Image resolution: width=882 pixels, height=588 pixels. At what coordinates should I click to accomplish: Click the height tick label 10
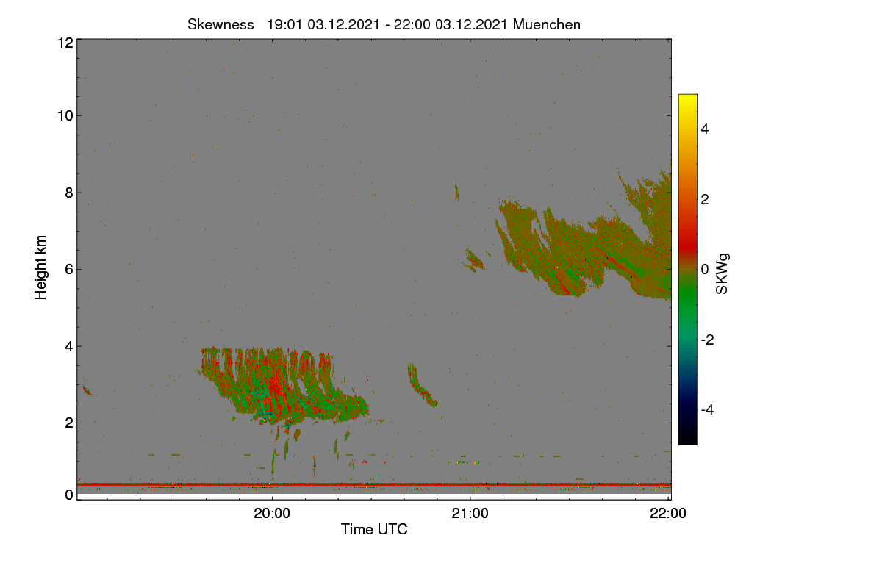[x=65, y=115]
